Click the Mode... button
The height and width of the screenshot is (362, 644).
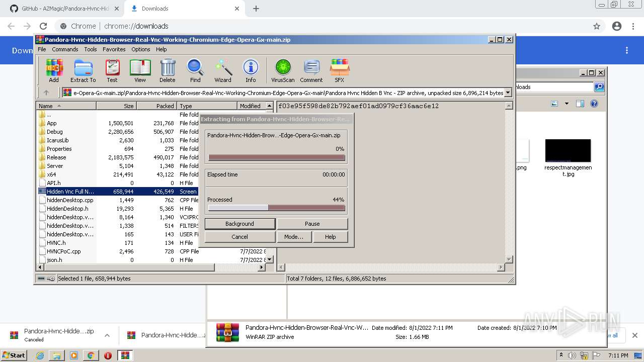294,237
